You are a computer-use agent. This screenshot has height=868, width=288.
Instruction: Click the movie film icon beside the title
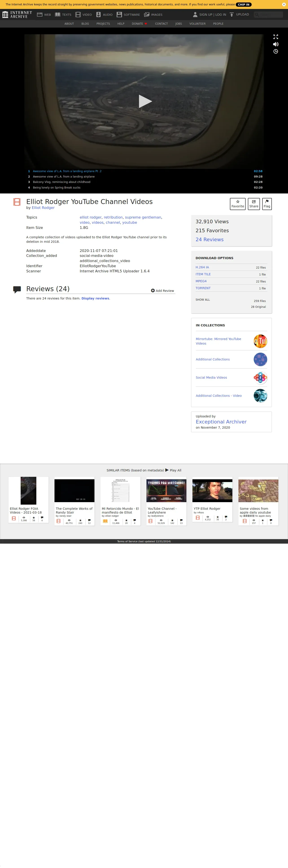(17, 202)
